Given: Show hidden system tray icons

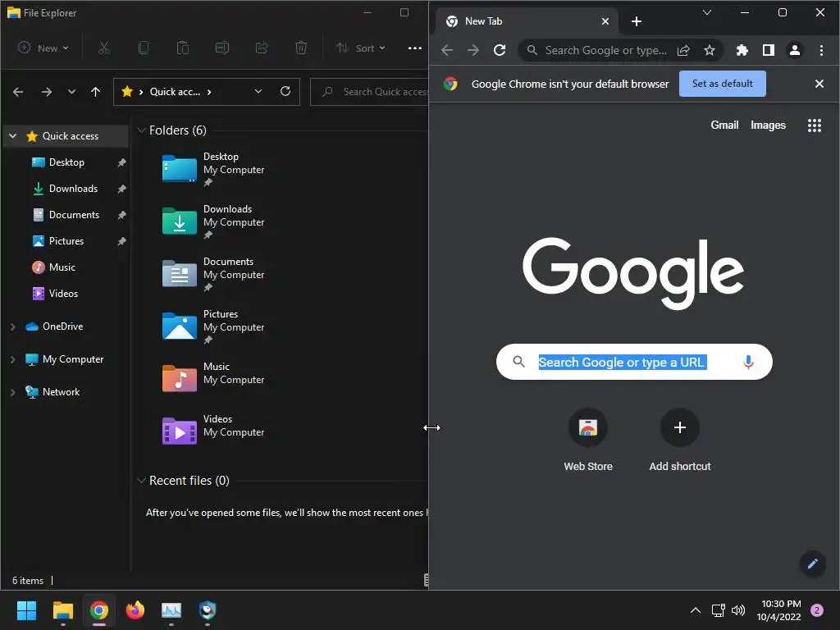Looking at the screenshot, I should click(x=696, y=610).
